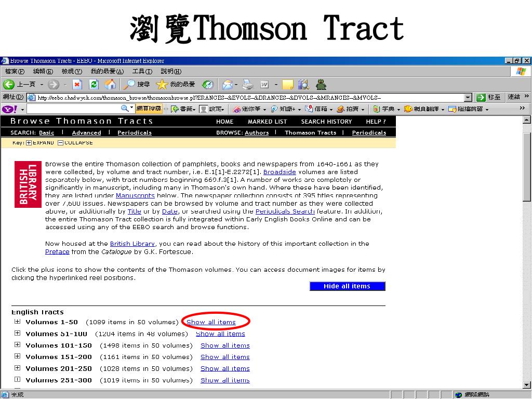Toggle Yahoo 阻擋跳窗 popup blocker

pyautogui.click(x=468, y=109)
